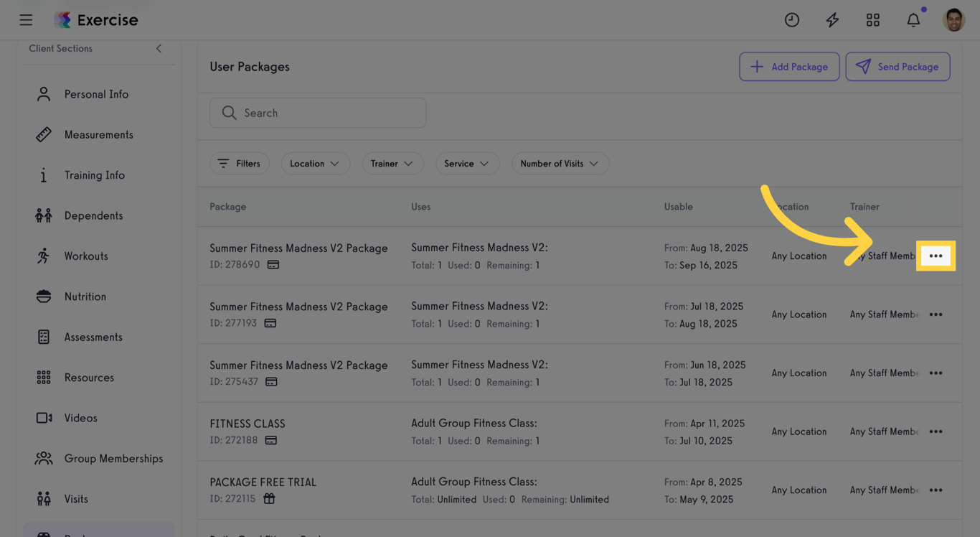Click the gift icon beside ID 272115
Screen dimensions: 980x537
pos(269,499)
